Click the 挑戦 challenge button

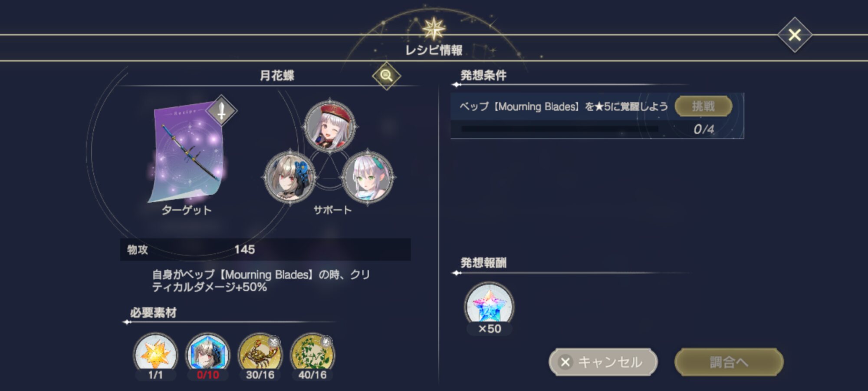point(704,106)
